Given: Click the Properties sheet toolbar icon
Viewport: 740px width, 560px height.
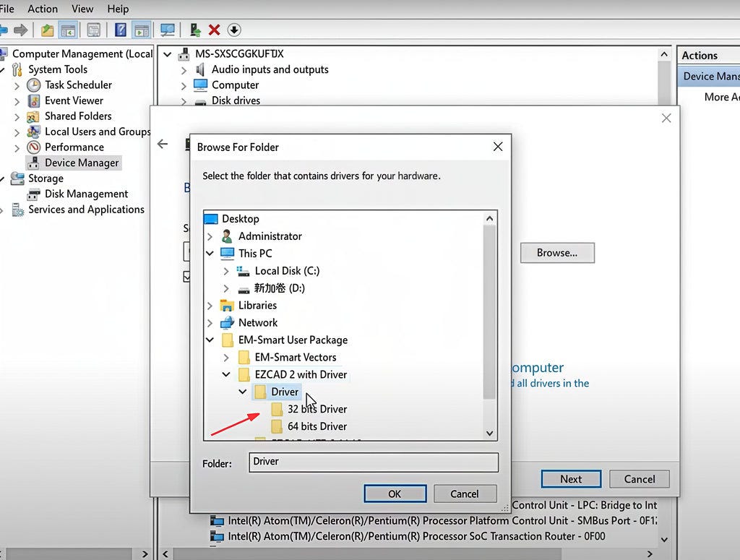Looking at the screenshot, I should 94,30.
